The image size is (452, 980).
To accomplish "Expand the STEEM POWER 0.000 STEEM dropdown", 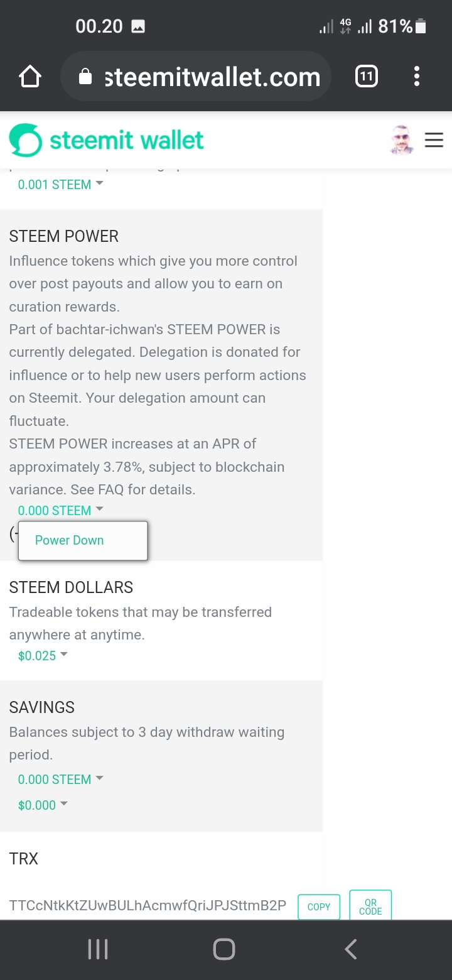I will pos(60,511).
